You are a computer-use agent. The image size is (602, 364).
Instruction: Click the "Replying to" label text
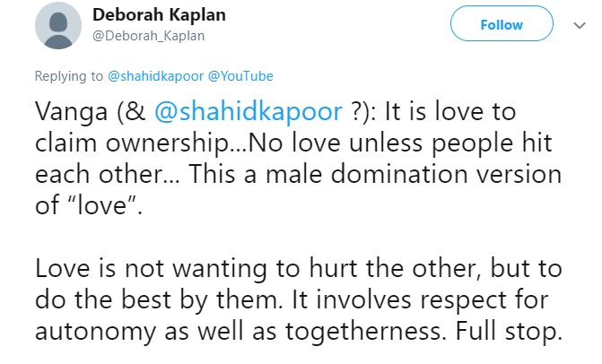[x=68, y=77]
